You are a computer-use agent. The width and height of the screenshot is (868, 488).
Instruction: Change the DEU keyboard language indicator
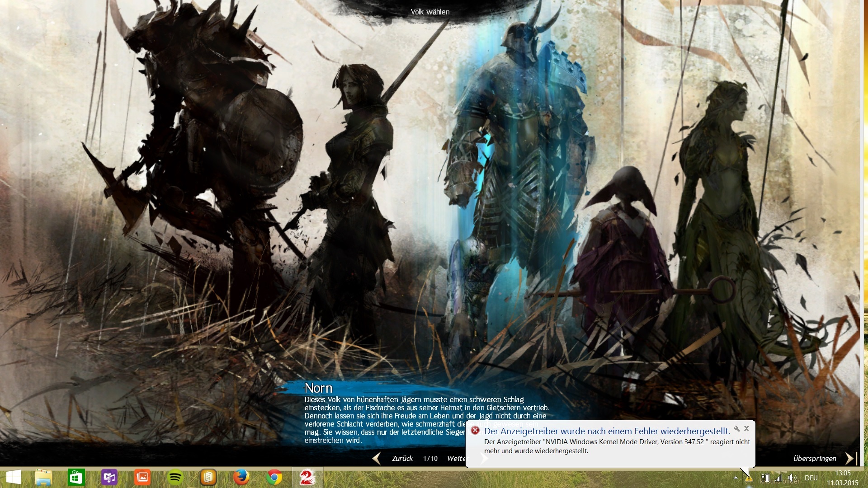click(811, 478)
